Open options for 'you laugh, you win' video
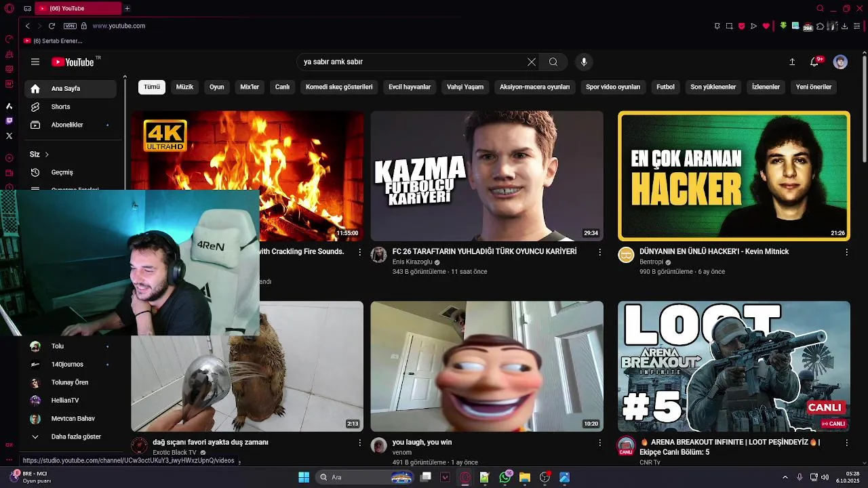 click(599, 443)
